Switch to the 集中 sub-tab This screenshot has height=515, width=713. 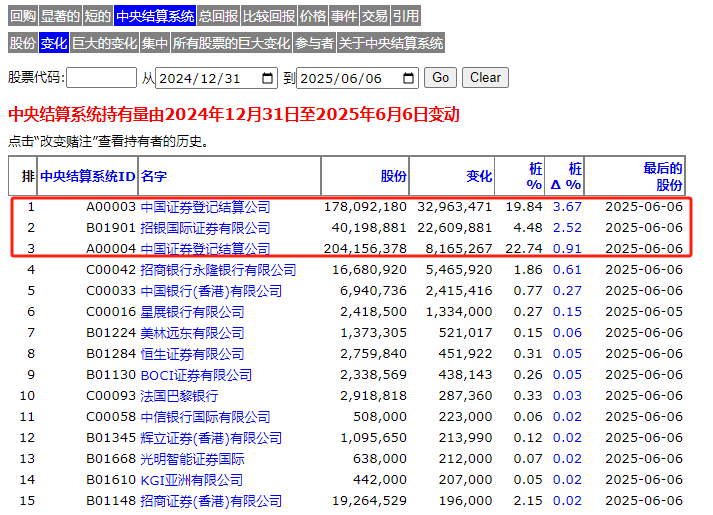tap(155, 43)
